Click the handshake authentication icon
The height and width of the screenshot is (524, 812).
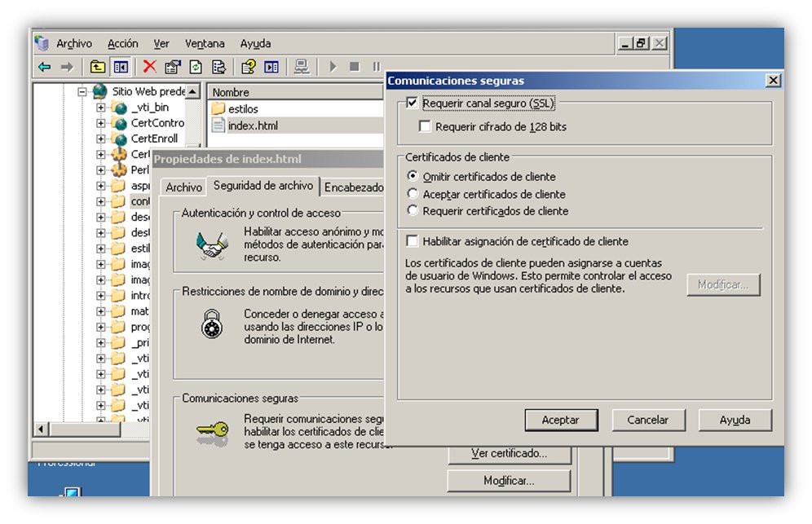pos(212,246)
